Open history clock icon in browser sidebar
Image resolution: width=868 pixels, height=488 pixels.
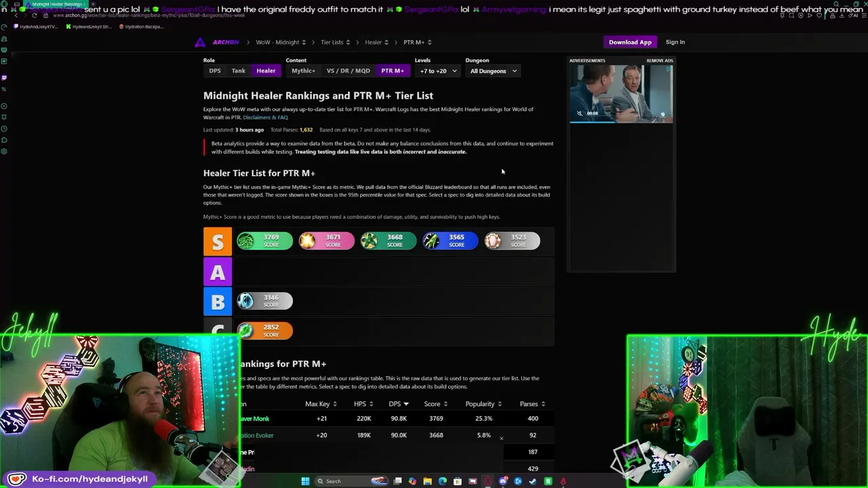4,129
